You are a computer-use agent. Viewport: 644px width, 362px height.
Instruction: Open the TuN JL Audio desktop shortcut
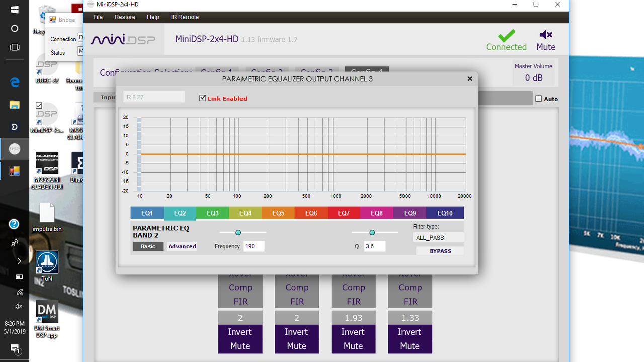coord(47,265)
